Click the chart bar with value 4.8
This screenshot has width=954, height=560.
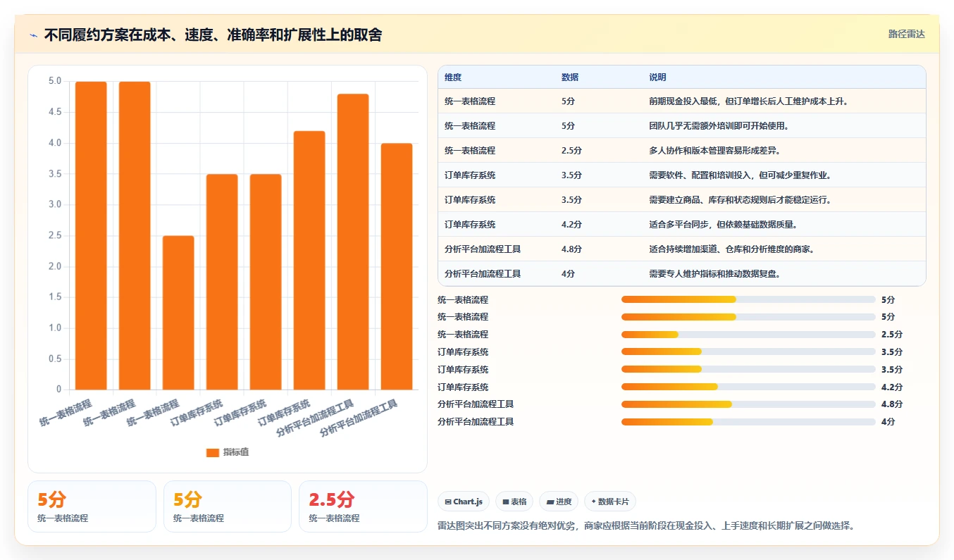point(353,242)
